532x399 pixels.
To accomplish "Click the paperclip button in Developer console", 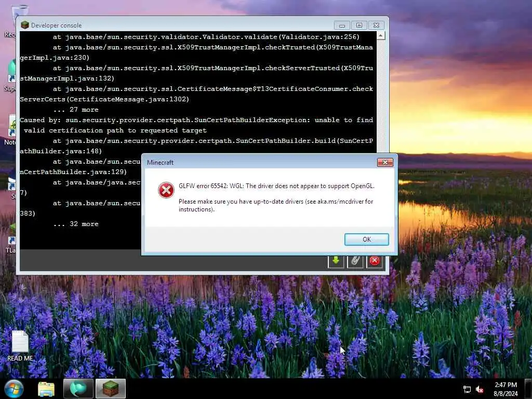I will pos(355,261).
